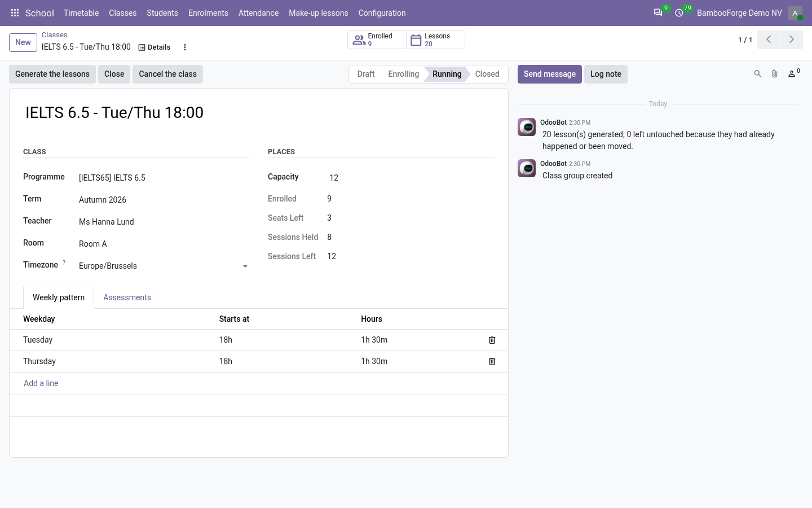Screen dimensions: 812x508
Task: Add a line to weekly pattern
Action: point(41,383)
